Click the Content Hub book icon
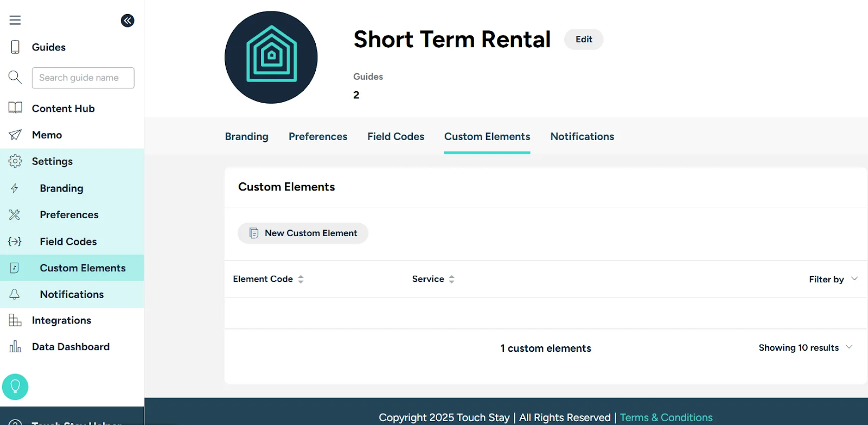The height and width of the screenshot is (425, 868). pyautogui.click(x=15, y=108)
